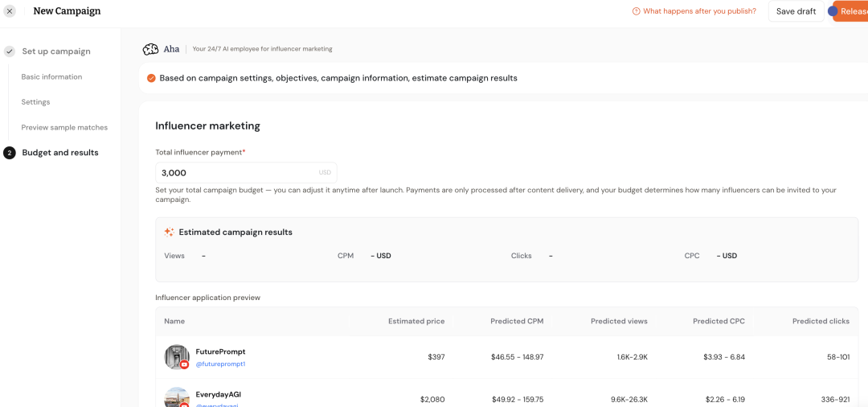Viewport: 868px width, 407px height.
Task: Click the USD currency suffix in payment field
Action: [325, 173]
